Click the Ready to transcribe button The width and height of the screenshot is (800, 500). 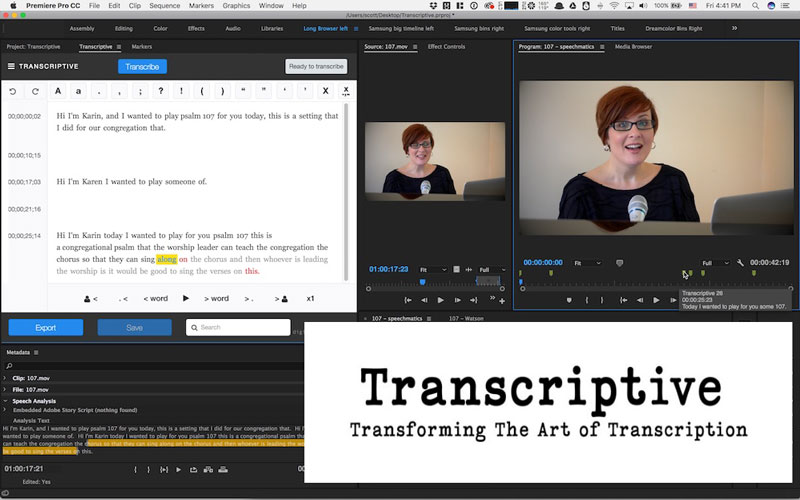[x=316, y=66]
